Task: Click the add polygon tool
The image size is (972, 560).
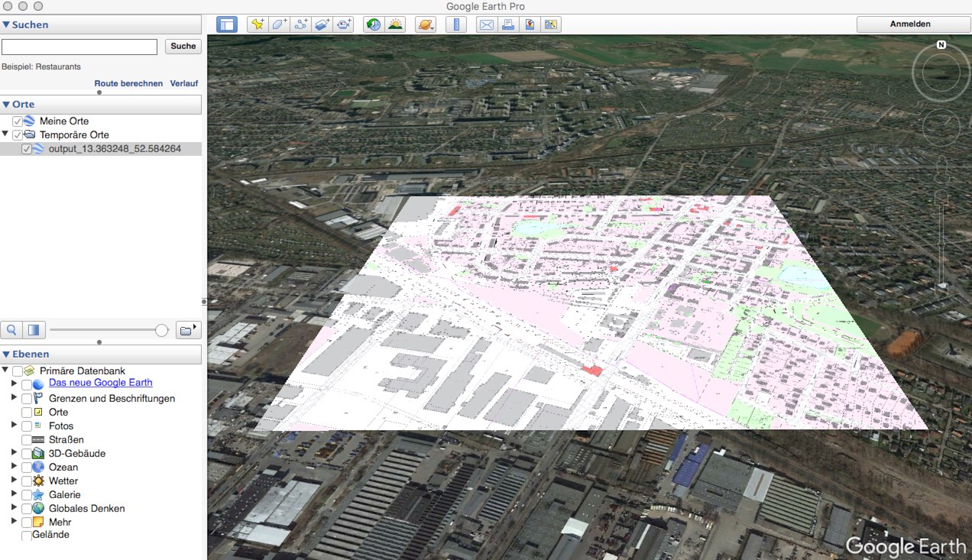Action: 279,24
